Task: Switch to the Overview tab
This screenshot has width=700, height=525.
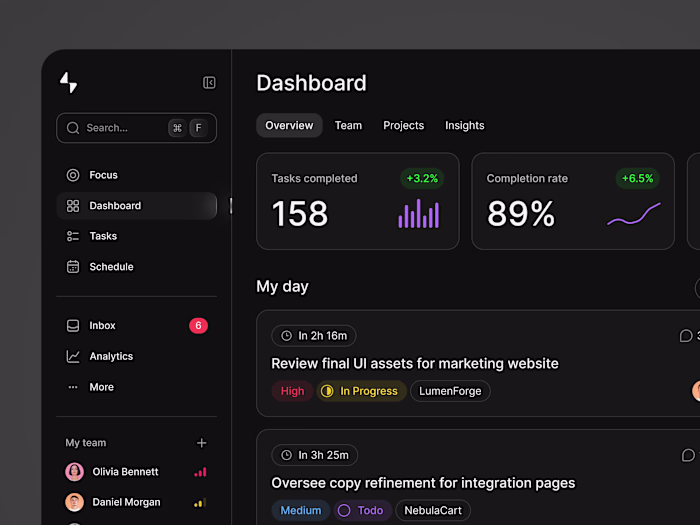Action: tap(289, 125)
